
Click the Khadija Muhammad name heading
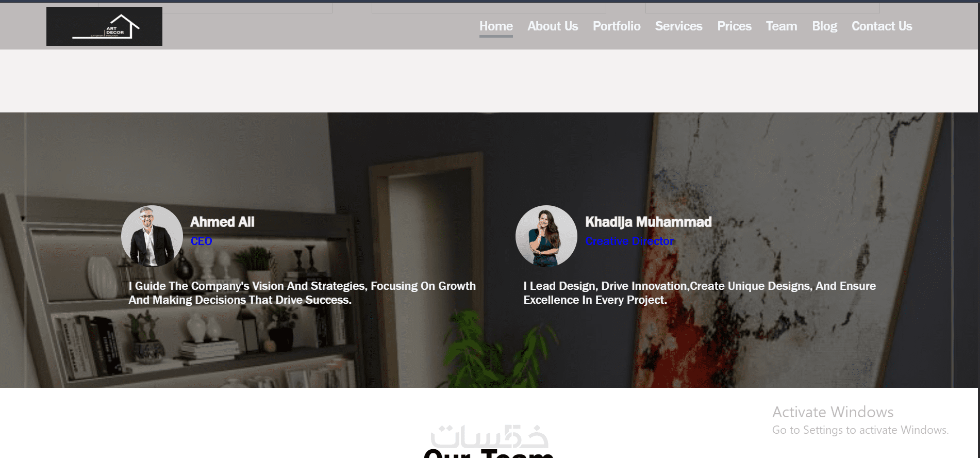point(649,222)
